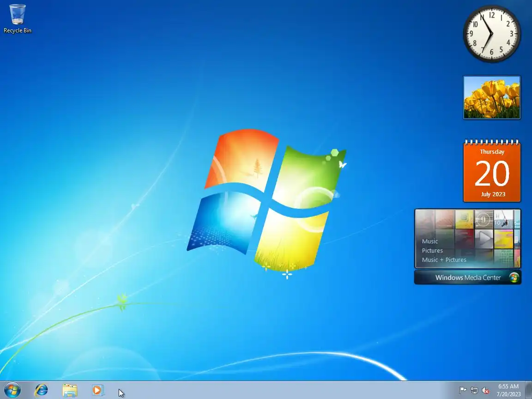Click the analog clock gadget

coord(492,34)
